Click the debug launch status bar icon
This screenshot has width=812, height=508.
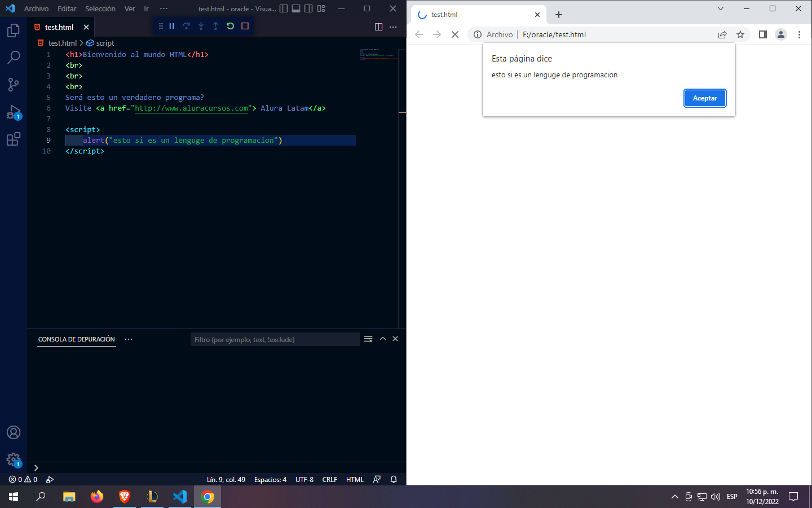click(50, 479)
